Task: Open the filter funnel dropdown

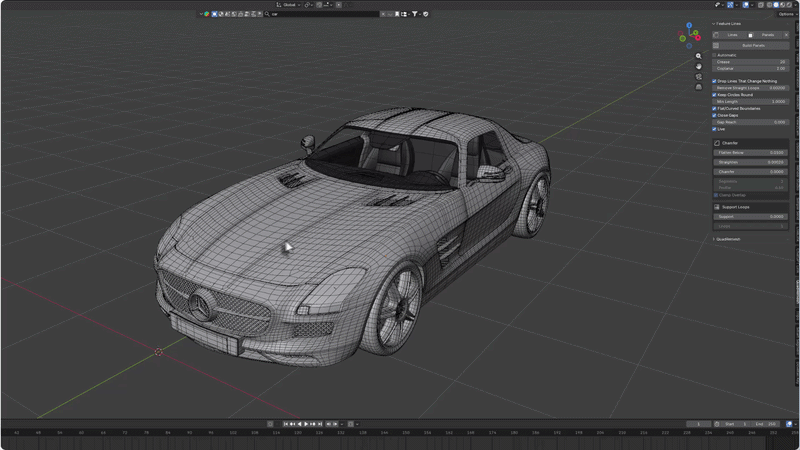Action: [x=416, y=14]
